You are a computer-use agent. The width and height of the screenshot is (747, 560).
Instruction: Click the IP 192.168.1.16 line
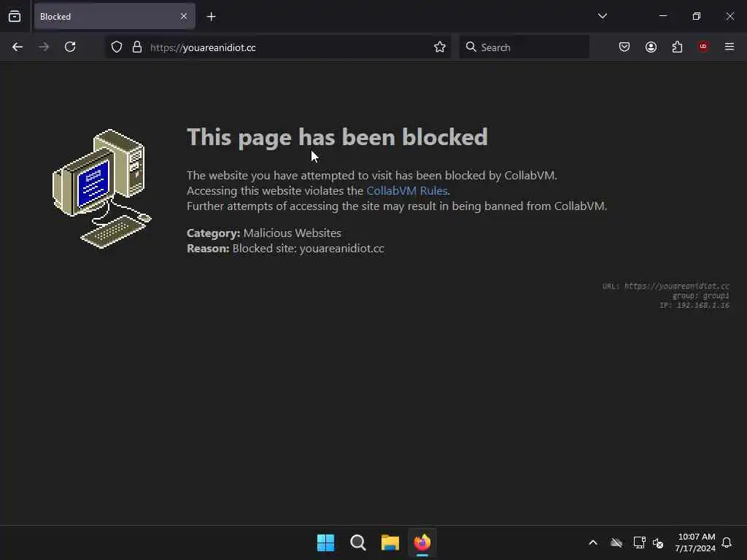pyautogui.click(x=694, y=306)
